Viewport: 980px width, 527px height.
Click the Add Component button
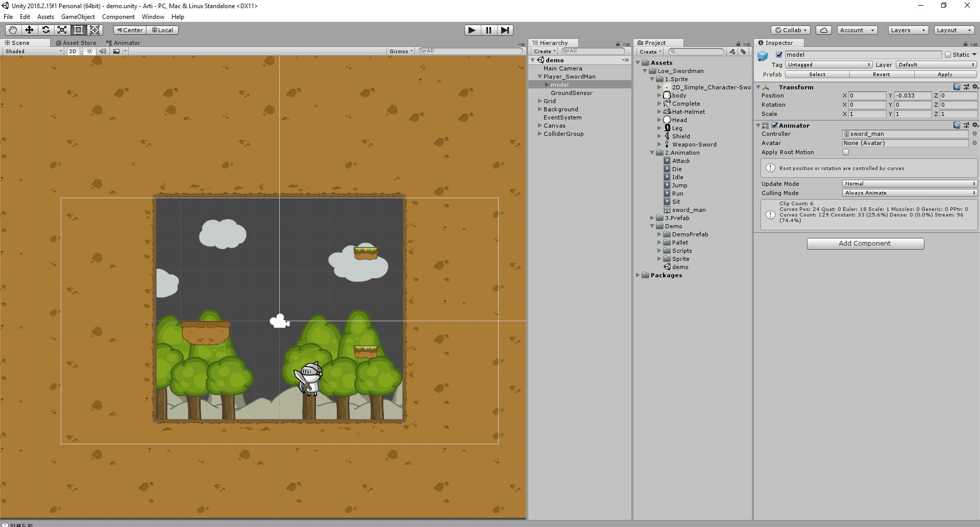[x=865, y=244]
